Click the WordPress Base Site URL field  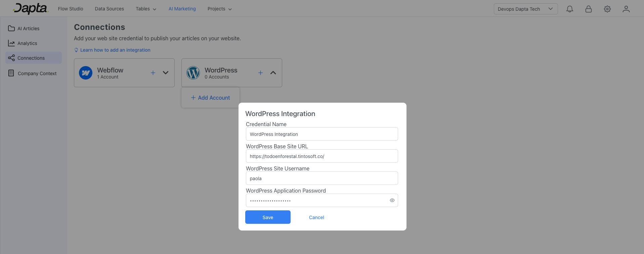321,156
